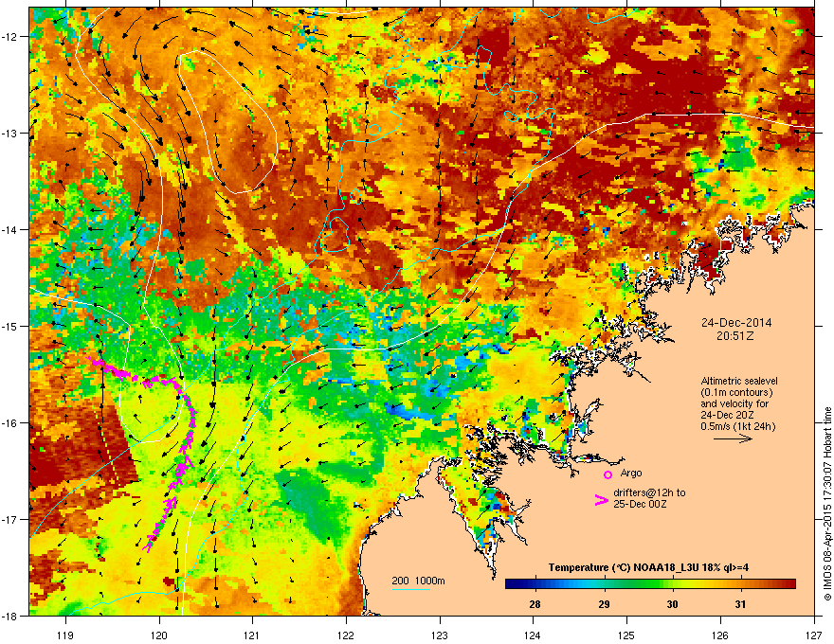Image resolution: width=834 pixels, height=644 pixels.
Task: Click latitude axis label -17
Action: click(x=10, y=519)
